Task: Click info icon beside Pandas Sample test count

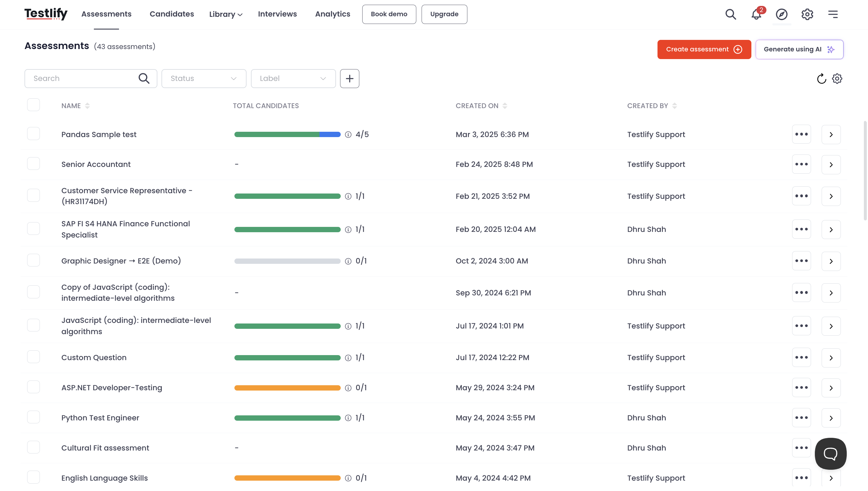Action: coord(348,134)
